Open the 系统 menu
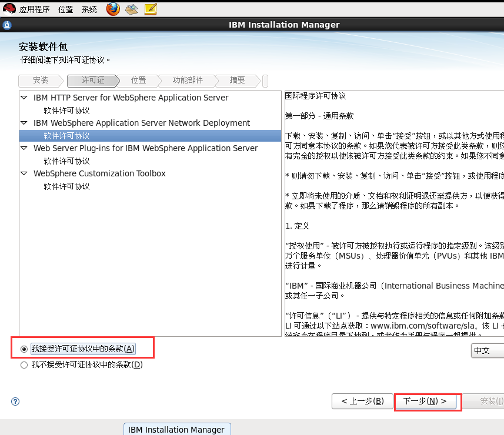Screen dimensions: 504x435 point(89,9)
